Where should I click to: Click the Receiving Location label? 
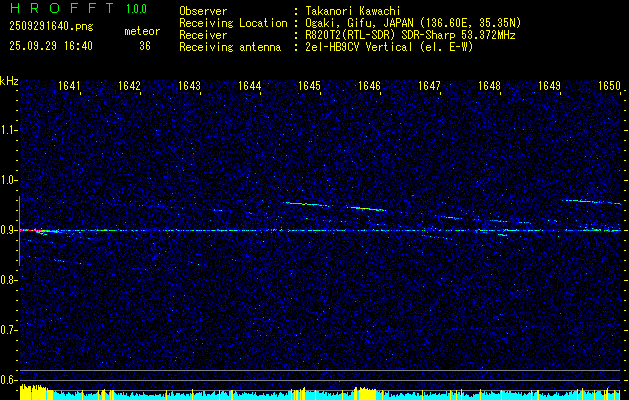233,23
